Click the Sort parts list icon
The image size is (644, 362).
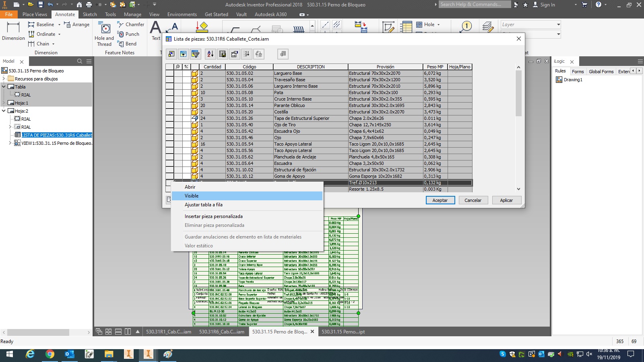coord(210,54)
